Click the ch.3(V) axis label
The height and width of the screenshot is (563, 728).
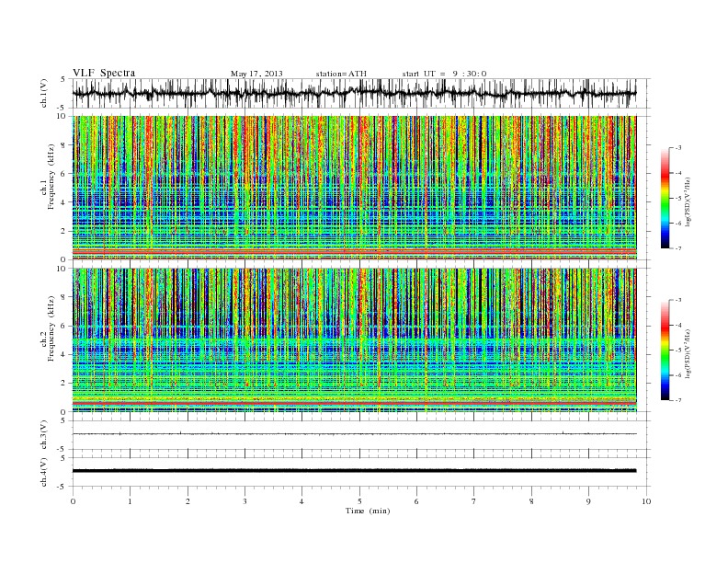(x=43, y=435)
